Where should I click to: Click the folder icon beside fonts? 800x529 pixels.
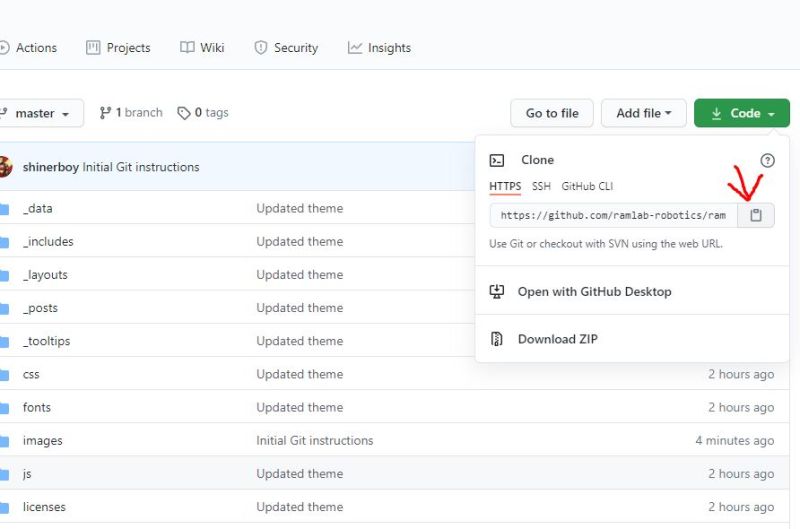coord(5,408)
